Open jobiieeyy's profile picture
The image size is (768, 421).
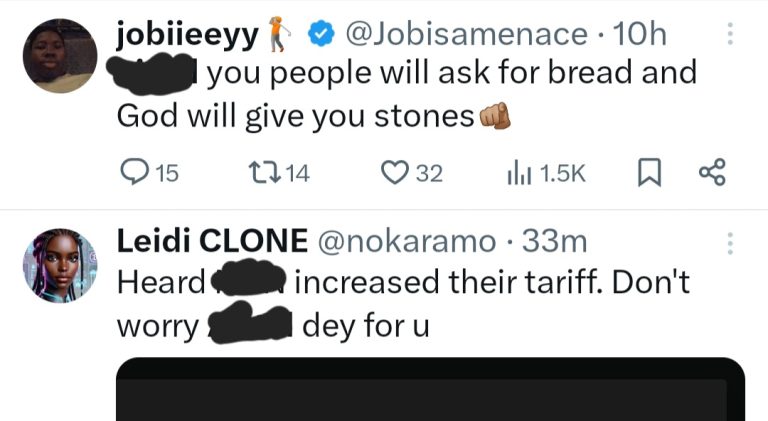pyautogui.click(x=60, y=56)
